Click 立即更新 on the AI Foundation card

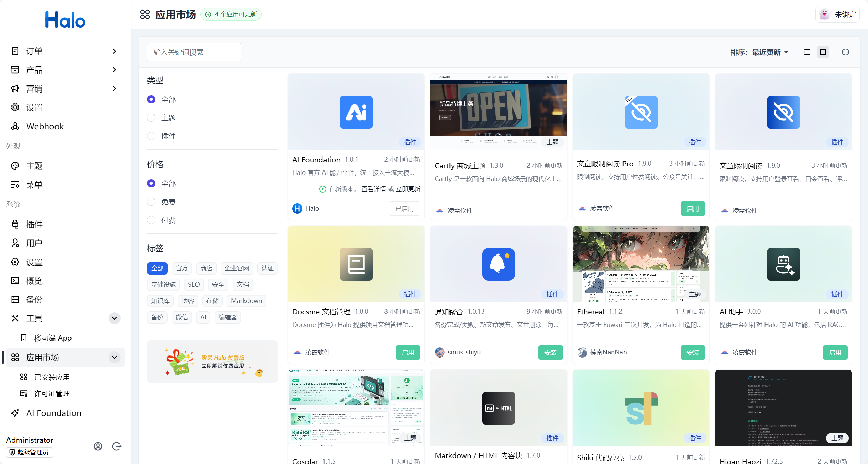(x=408, y=189)
